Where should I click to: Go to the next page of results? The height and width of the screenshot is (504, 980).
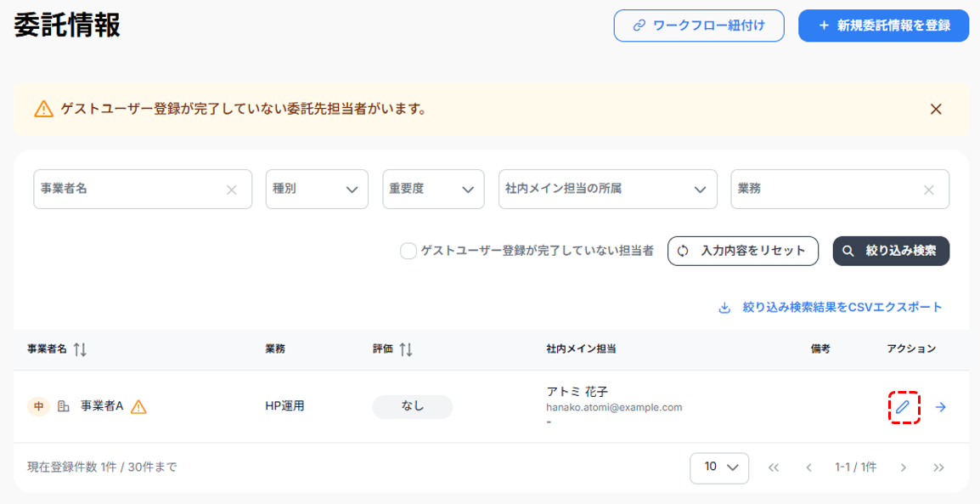click(x=904, y=467)
